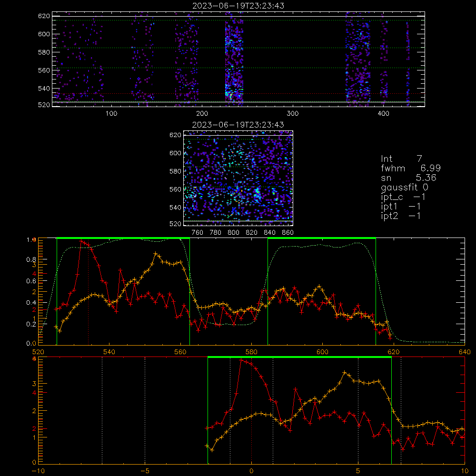Click x-axis label 10 on bottom plot
The width and height of the screenshot is (476, 476).
click(465, 471)
